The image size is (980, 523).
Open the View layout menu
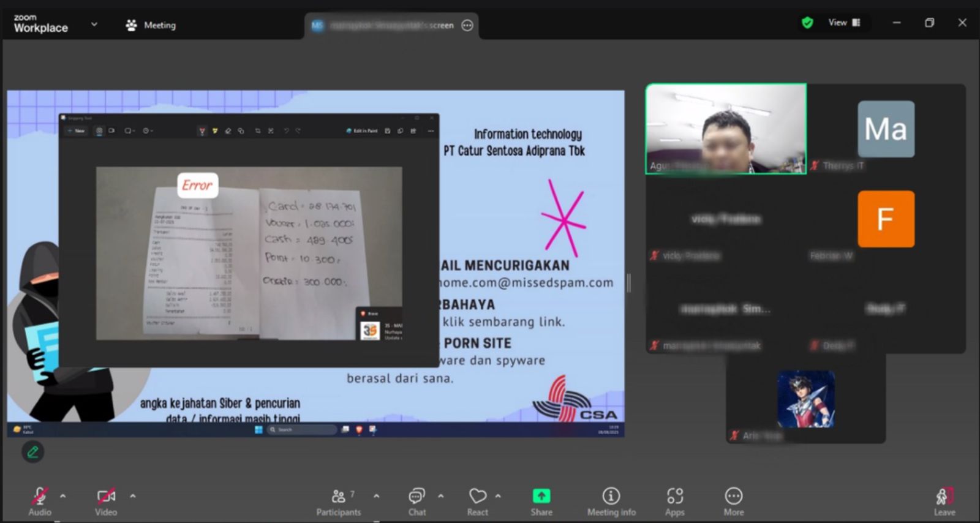(x=844, y=23)
